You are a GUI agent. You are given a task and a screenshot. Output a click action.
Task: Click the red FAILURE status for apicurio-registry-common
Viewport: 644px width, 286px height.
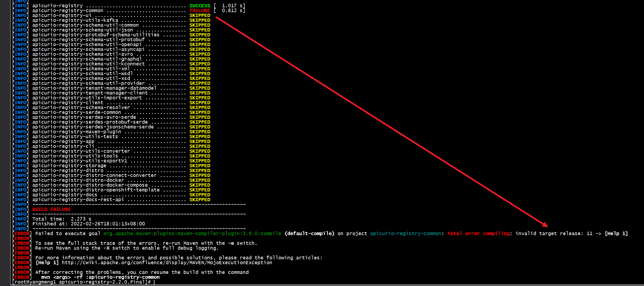(200, 11)
